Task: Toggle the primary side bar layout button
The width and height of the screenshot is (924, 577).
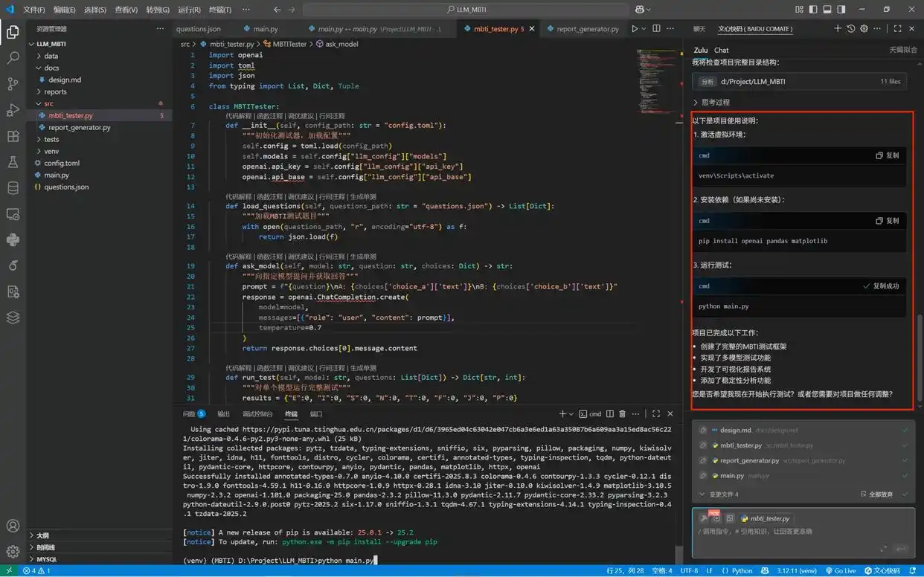Action: (812, 10)
